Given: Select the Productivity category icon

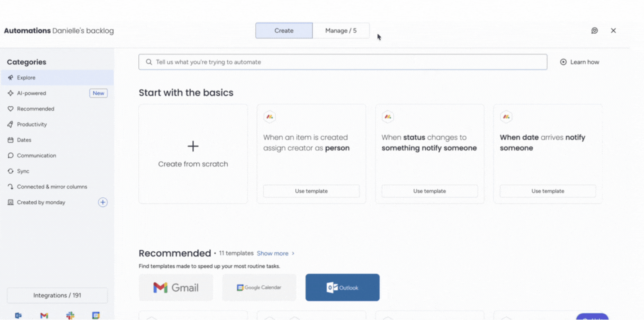Looking at the screenshot, I should (11, 124).
